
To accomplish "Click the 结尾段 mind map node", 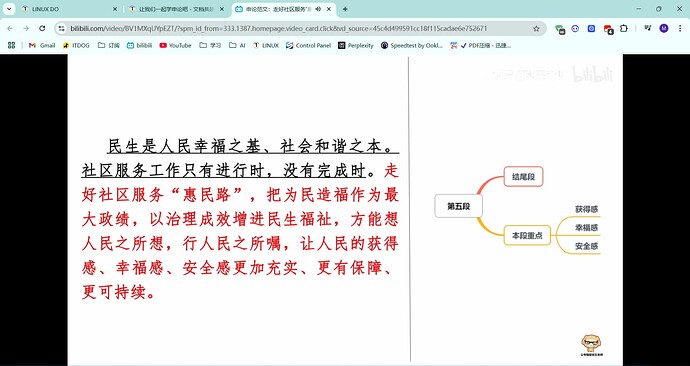I will 523,176.
